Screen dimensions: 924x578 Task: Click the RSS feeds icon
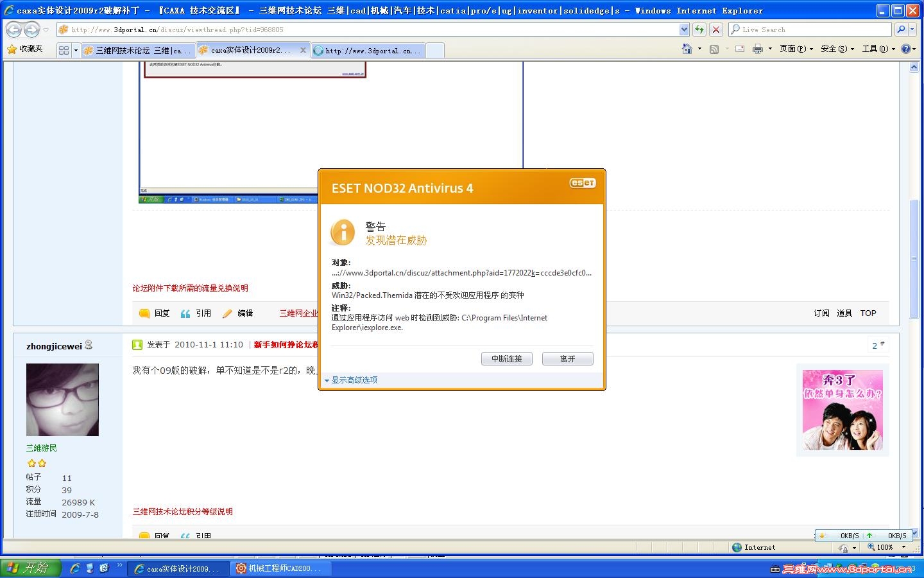(x=714, y=49)
